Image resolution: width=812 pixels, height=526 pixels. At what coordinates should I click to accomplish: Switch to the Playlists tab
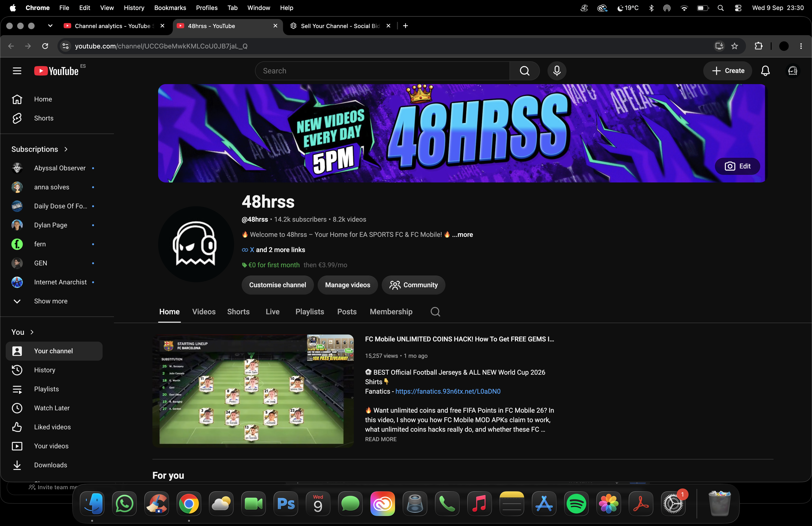coord(309,312)
